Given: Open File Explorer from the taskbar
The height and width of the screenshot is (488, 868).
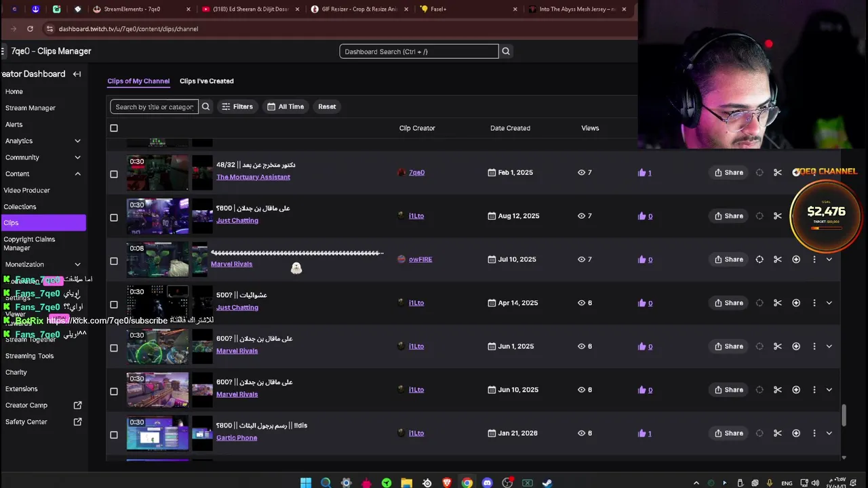Looking at the screenshot, I should click(406, 483).
